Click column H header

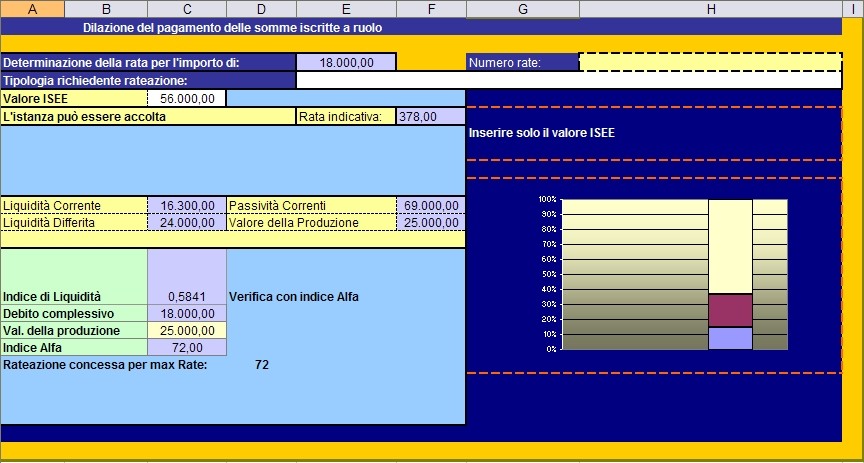[711, 9]
